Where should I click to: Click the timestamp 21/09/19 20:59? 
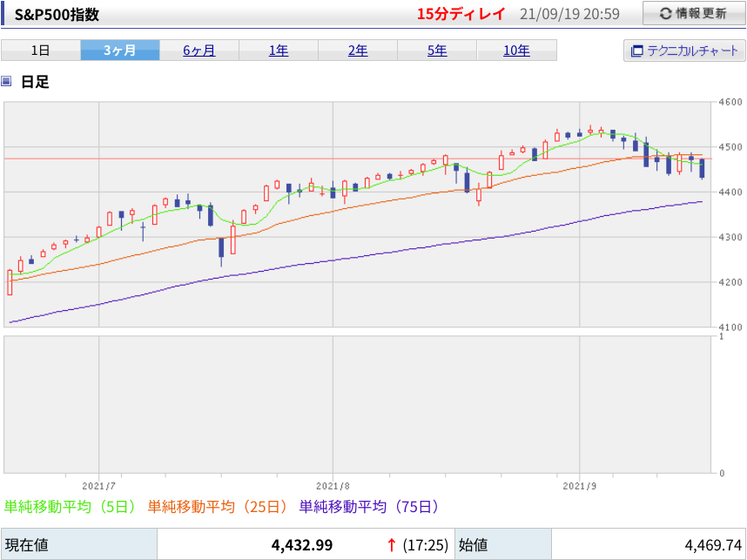pyautogui.click(x=569, y=14)
